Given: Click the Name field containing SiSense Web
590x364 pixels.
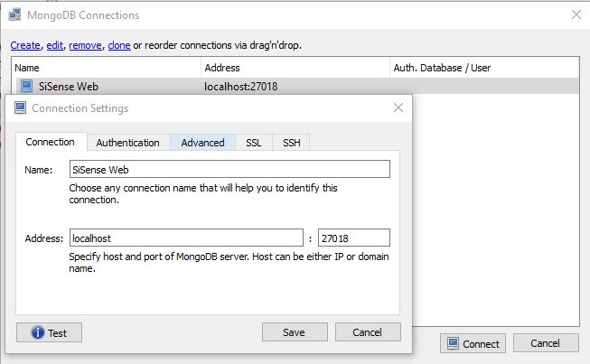Looking at the screenshot, I should [x=229, y=169].
